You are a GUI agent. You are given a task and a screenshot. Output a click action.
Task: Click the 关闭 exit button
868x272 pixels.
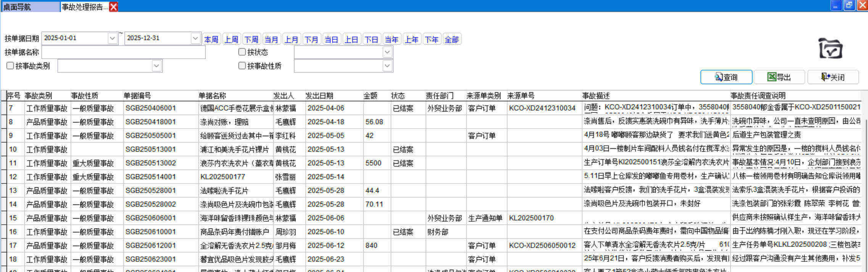point(833,77)
